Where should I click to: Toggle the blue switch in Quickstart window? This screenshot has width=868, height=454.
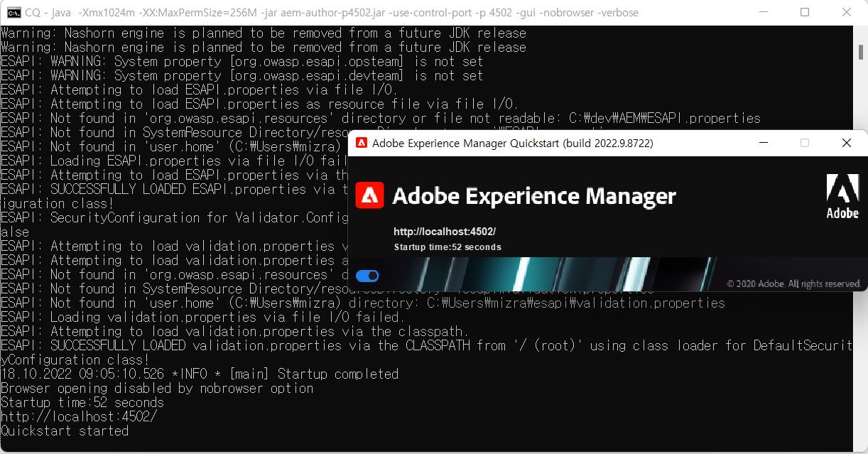point(367,276)
